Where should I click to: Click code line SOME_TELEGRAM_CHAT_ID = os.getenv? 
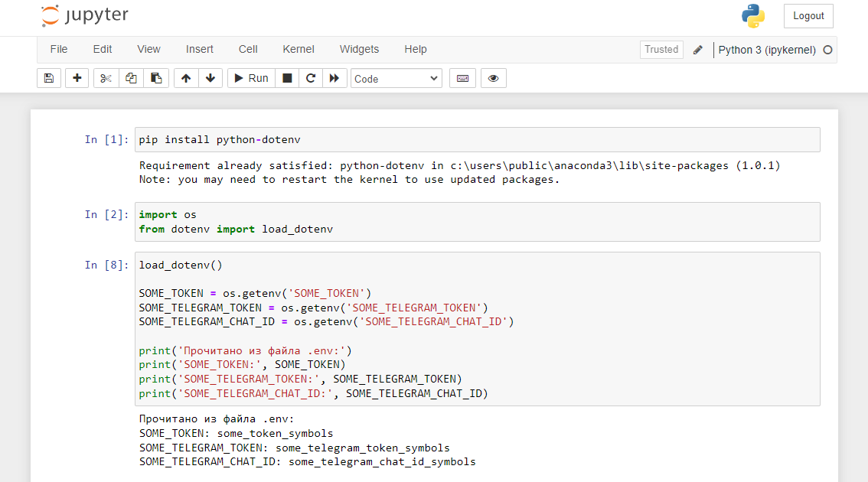[x=326, y=321]
